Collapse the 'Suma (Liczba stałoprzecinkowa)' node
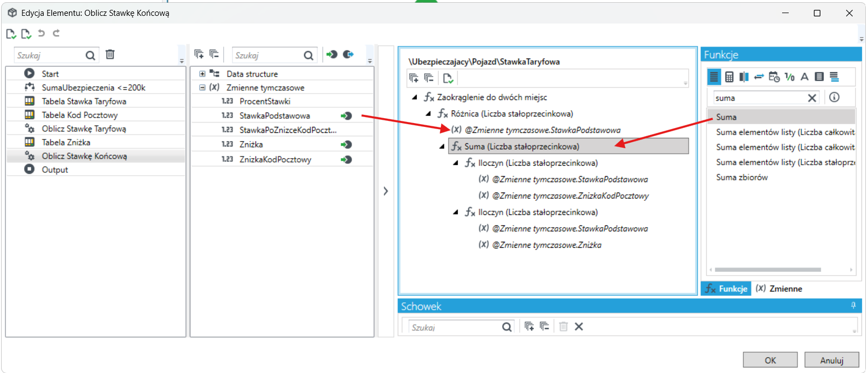 [x=442, y=147]
